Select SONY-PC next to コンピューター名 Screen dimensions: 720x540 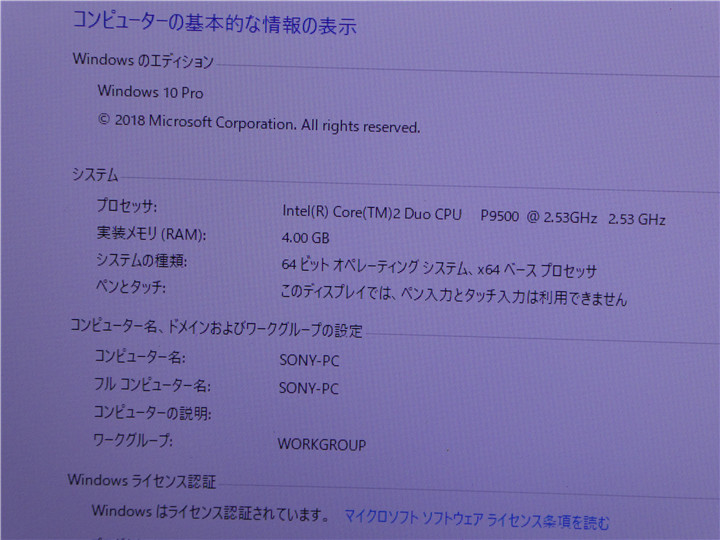pyautogui.click(x=309, y=360)
